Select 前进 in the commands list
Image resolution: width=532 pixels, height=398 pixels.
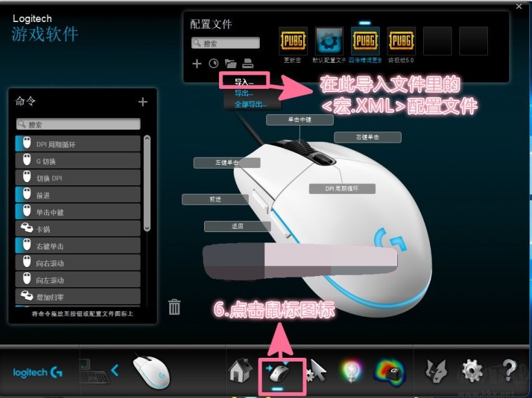[78, 194]
